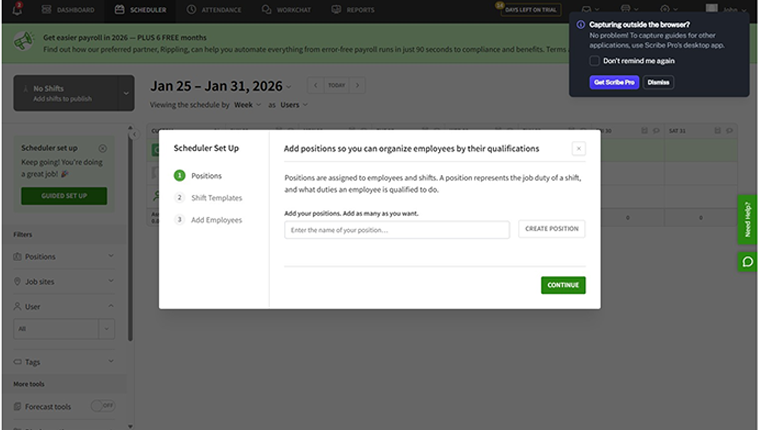758x430 pixels.
Task: Open the green chat bubble widget
Action: click(747, 262)
